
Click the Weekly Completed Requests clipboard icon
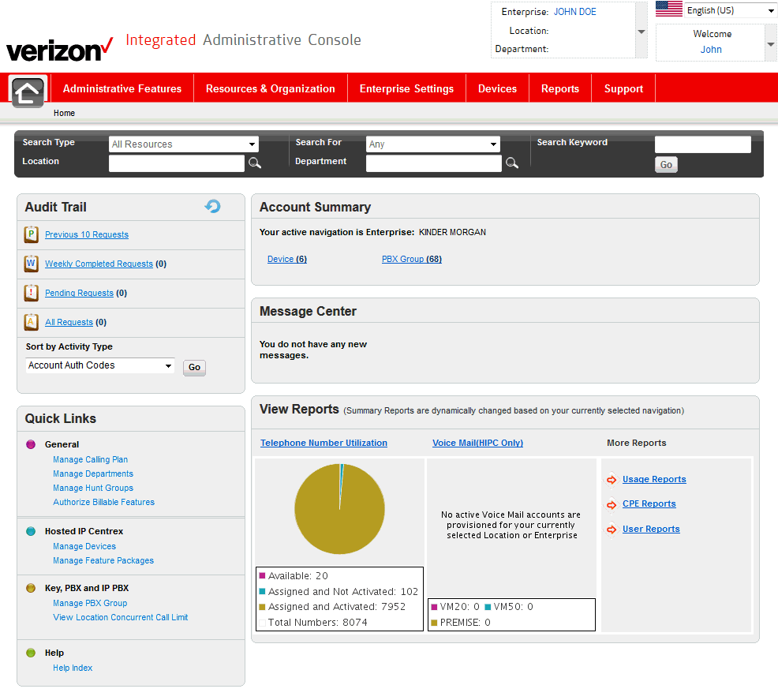click(32, 264)
